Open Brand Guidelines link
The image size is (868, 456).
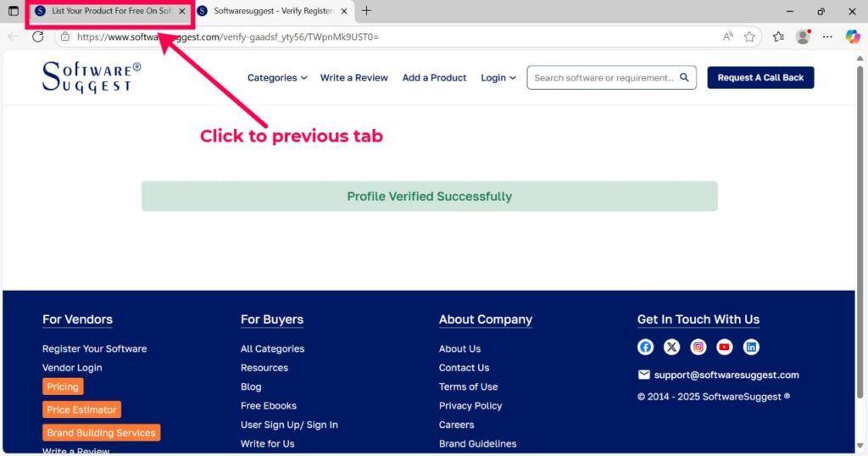click(478, 443)
